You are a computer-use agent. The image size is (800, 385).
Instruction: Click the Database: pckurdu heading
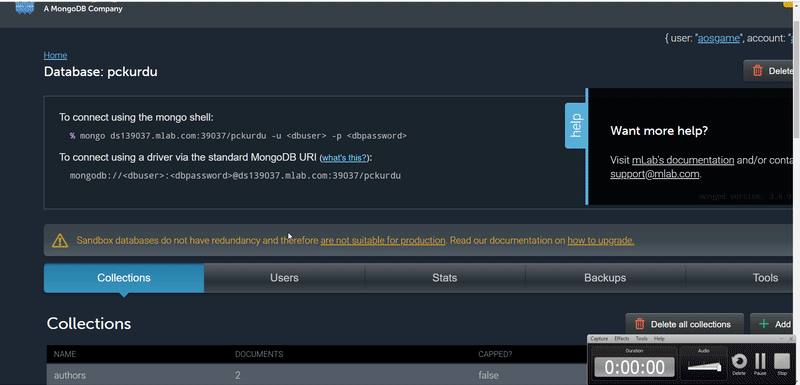click(101, 72)
